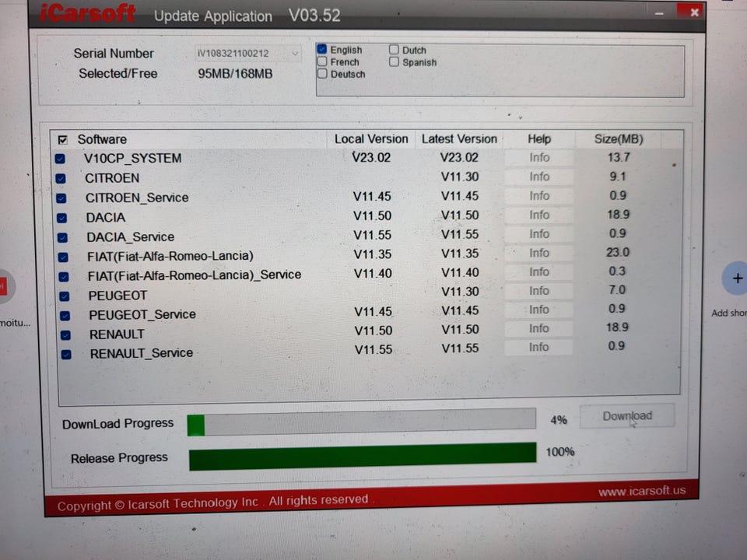This screenshot has width=747, height=560.
Task: Click the plus Add shortcut icon behind window
Action: coord(737,278)
